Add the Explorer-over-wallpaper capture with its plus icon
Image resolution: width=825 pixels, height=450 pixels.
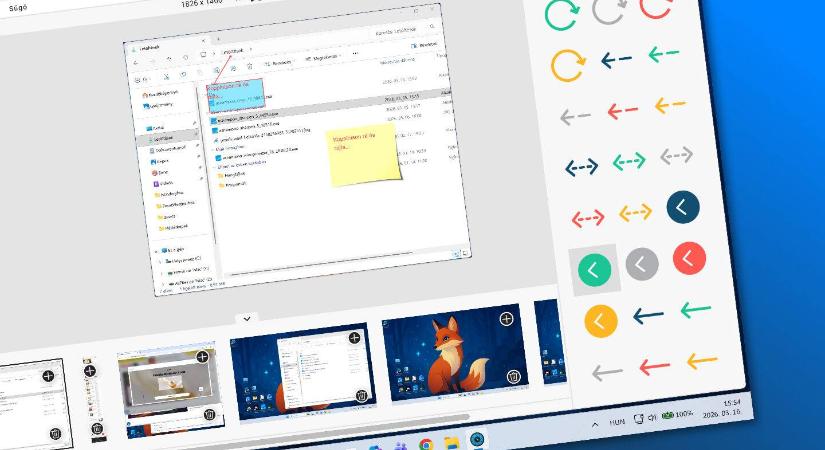pos(355,338)
